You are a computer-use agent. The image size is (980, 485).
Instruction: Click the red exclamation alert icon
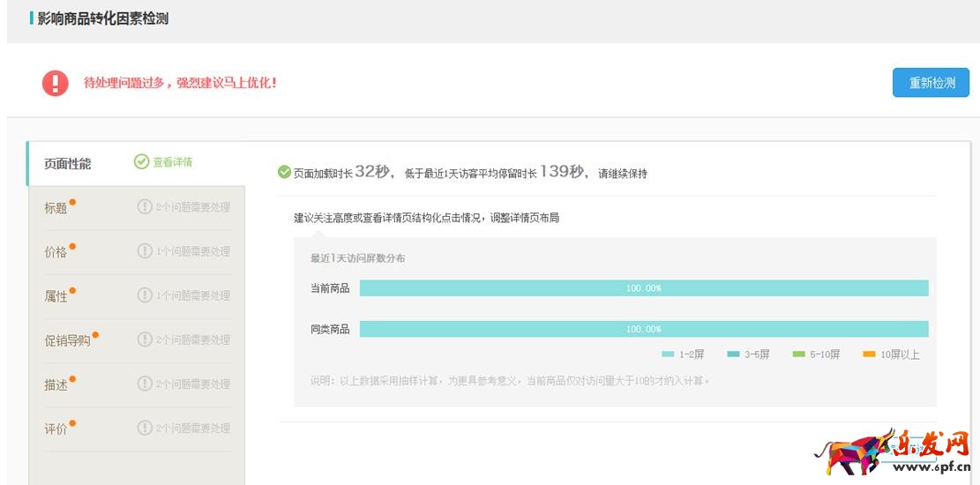55,84
